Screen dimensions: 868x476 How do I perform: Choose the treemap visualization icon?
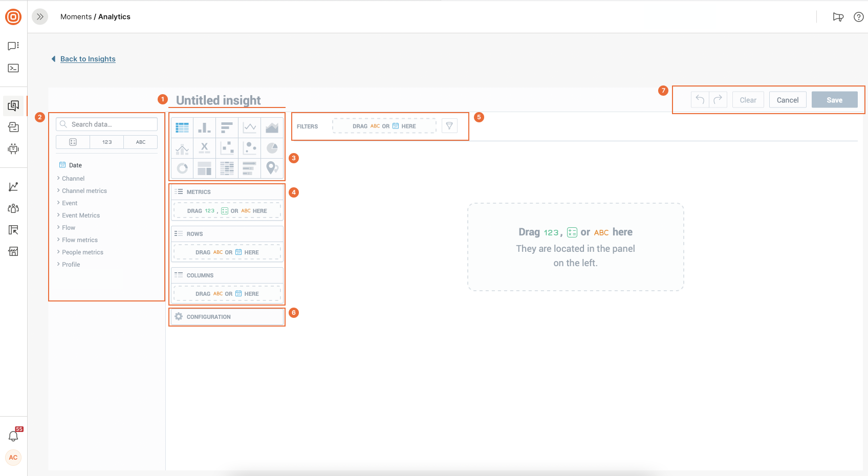point(205,168)
